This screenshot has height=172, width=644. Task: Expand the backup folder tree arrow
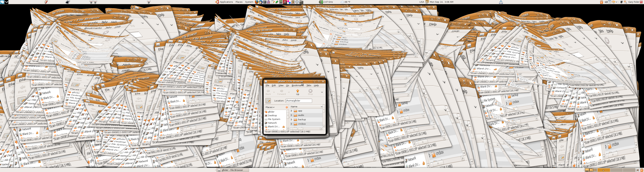(x=291, y=119)
